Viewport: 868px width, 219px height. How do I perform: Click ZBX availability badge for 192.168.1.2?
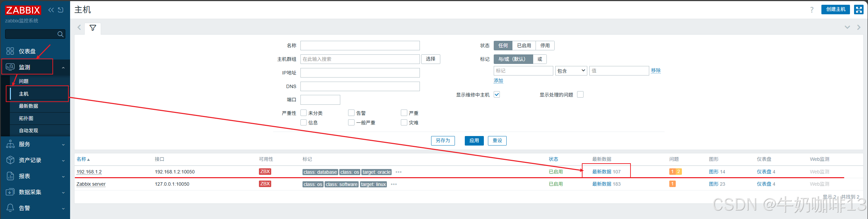[265, 172]
